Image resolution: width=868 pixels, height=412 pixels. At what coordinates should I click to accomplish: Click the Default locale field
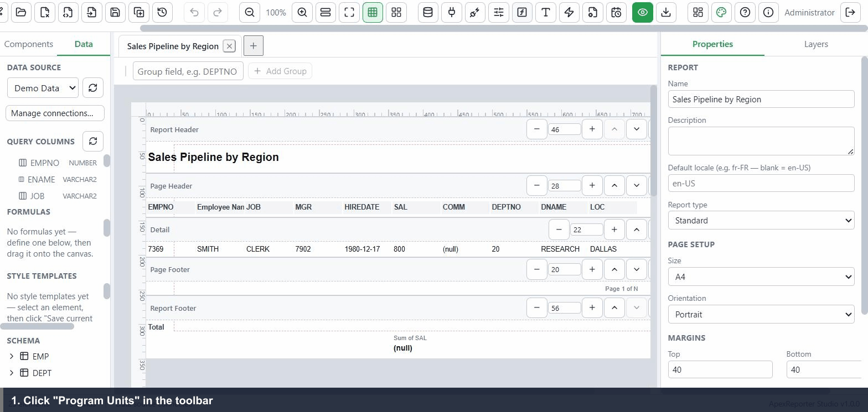(761, 183)
